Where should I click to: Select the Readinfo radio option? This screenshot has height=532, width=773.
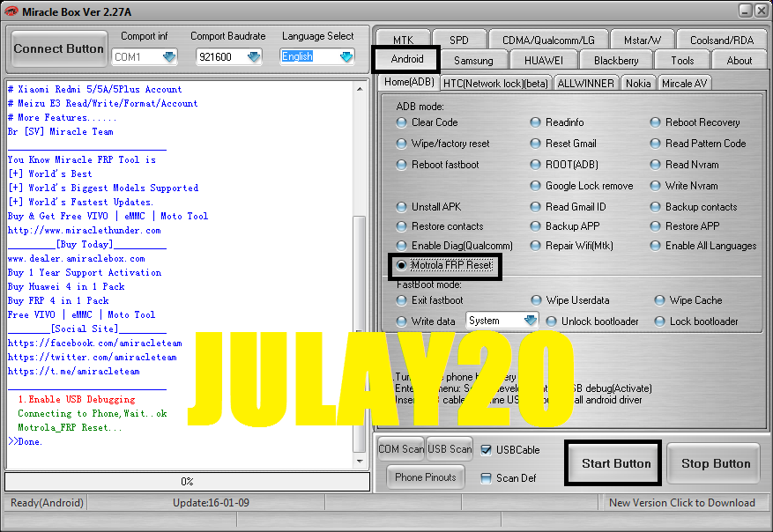535,122
